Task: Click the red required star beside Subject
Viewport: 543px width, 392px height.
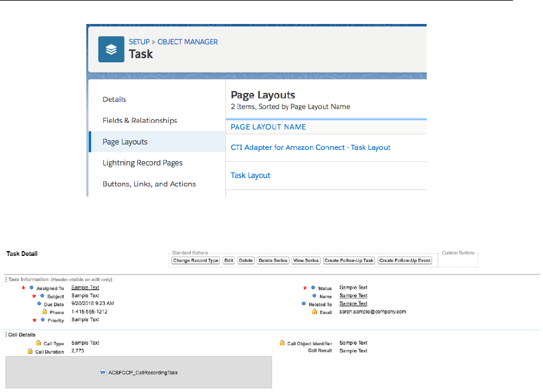Action: [x=34, y=297]
